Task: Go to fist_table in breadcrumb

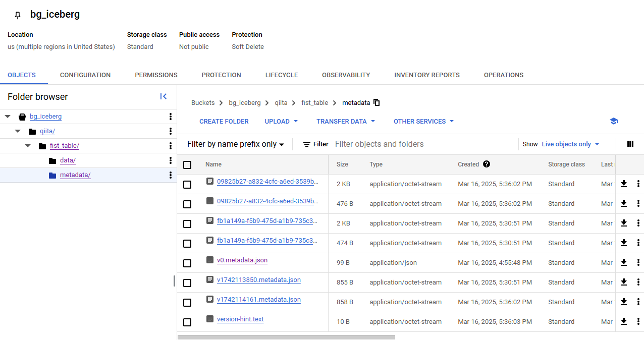Action: [x=315, y=102]
